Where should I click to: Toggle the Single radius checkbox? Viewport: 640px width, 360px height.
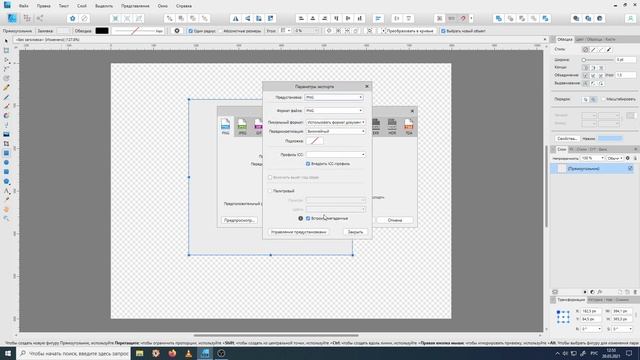[x=191, y=31]
